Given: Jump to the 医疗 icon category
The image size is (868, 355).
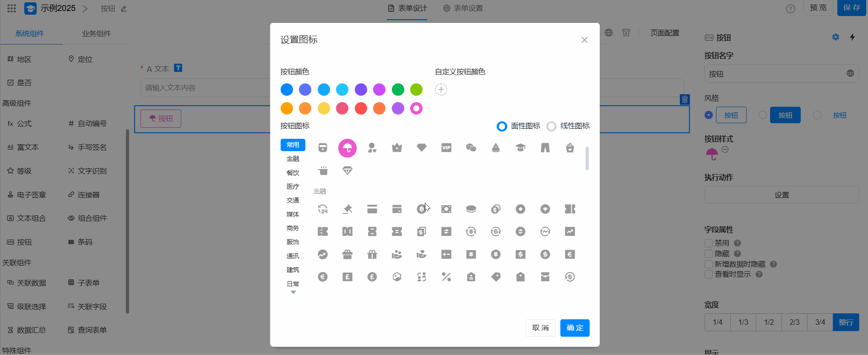Looking at the screenshot, I should 293,186.
